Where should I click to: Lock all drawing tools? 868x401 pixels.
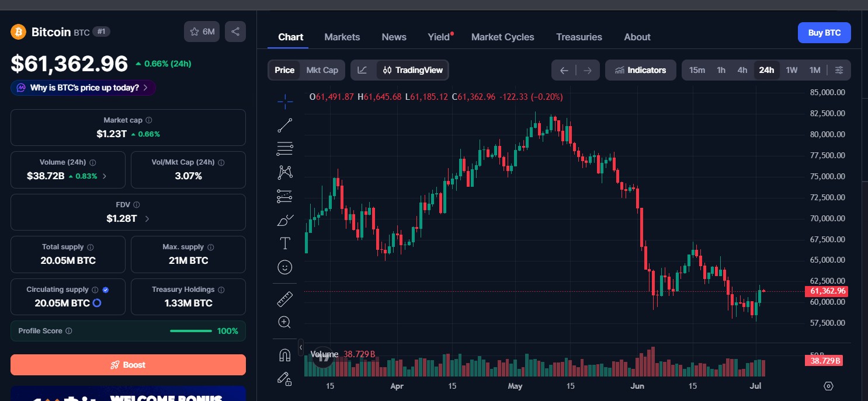tap(285, 379)
